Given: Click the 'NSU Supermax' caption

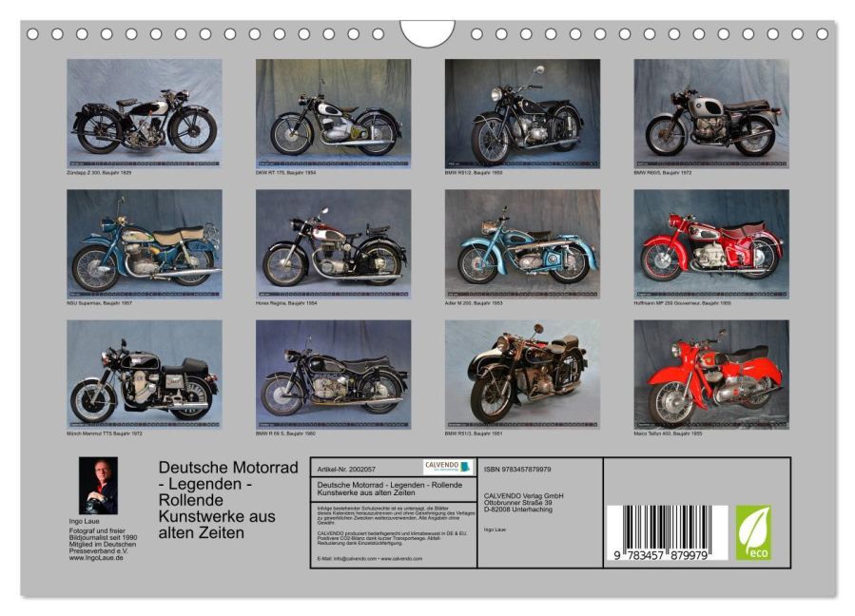Looking at the screenshot, I should tap(99, 303).
